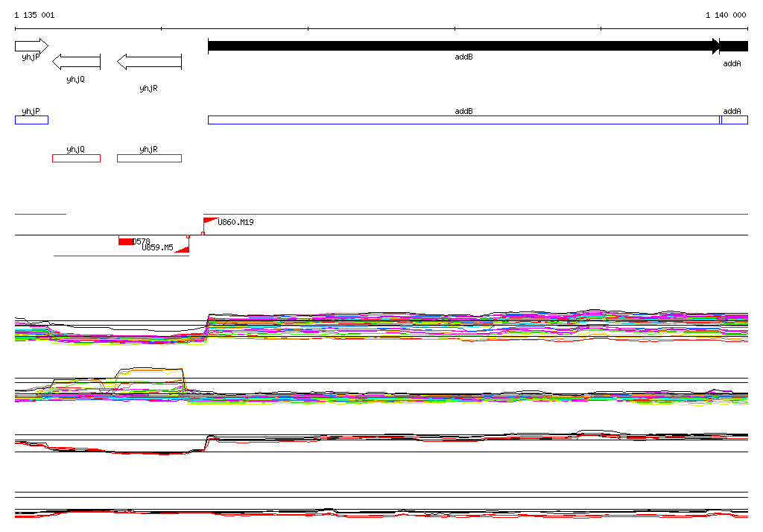Click the black addB gene arrow

pyautogui.click(x=463, y=45)
